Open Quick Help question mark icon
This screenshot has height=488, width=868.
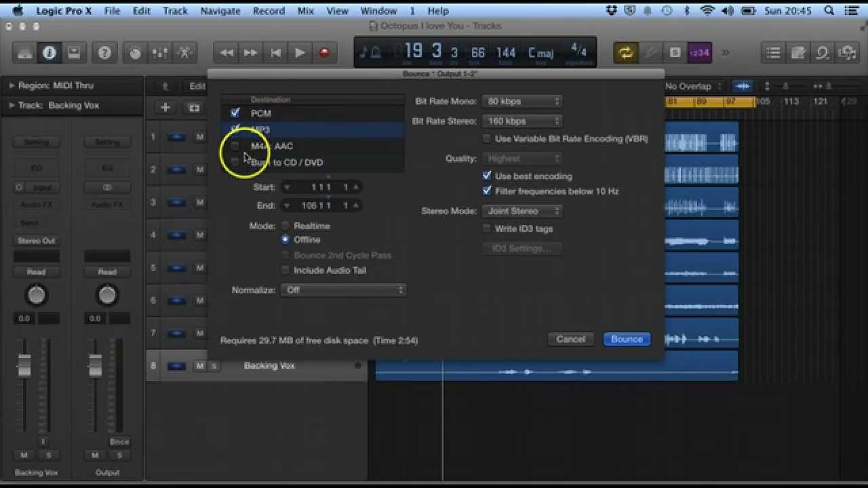tap(104, 52)
